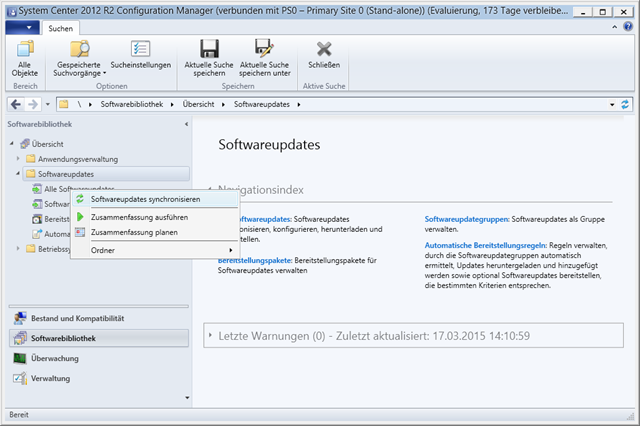The width and height of the screenshot is (640, 426).
Task: Open the Verwaltung workspace
Action: [99, 378]
